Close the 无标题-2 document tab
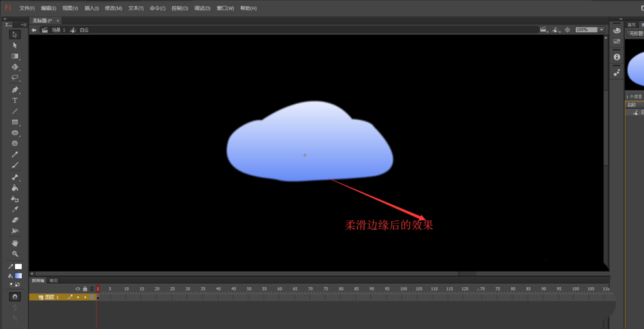Viewport: 644px width, 329px height. click(58, 20)
